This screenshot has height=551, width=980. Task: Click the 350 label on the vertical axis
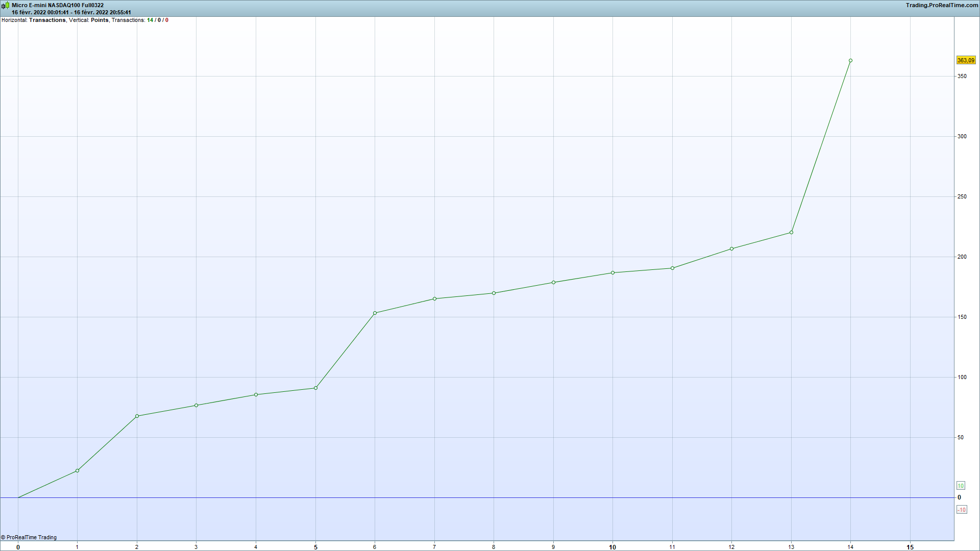click(962, 76)
